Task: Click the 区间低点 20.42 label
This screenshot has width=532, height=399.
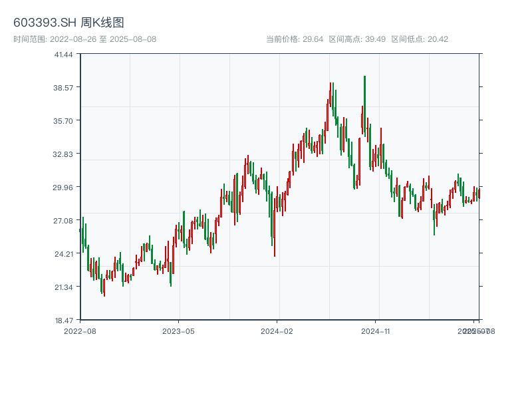Action: [x=420, y=39]
